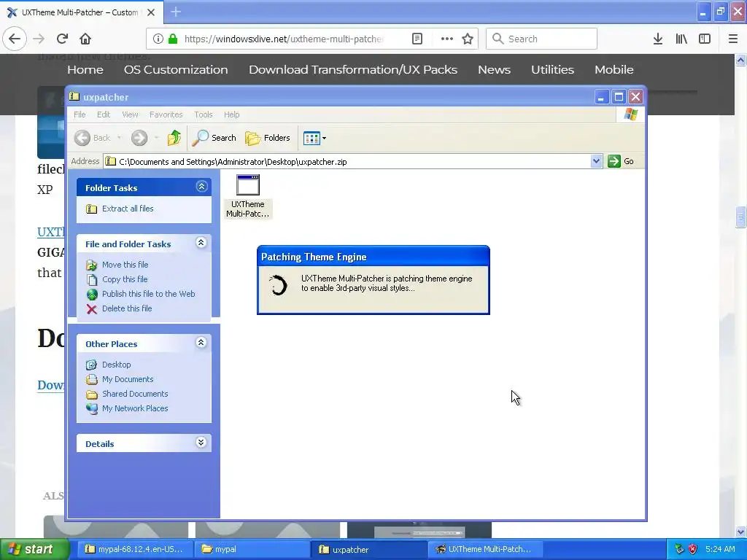
Task: Open the Explorer Edit menu
Action: pos(104,114)
